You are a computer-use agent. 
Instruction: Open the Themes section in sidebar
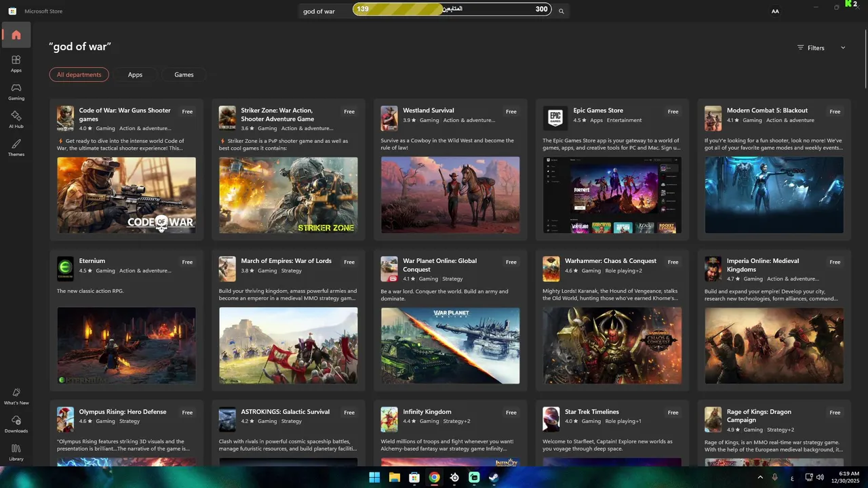[16, 147]
